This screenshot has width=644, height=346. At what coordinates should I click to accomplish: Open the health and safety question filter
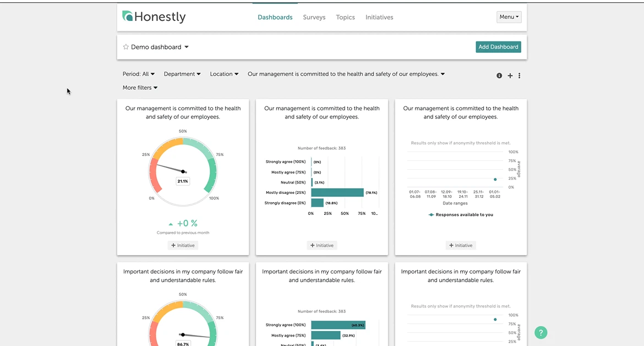[x=346, y=74]
